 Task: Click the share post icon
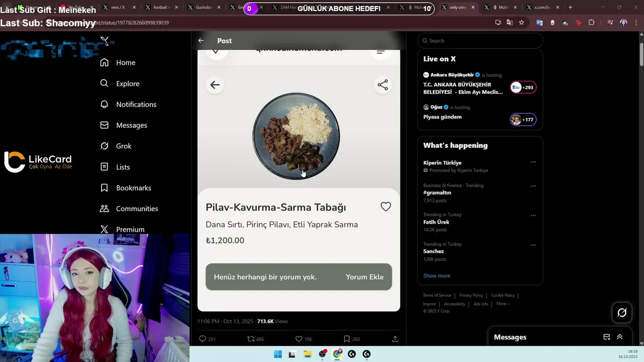coord(395,339)
